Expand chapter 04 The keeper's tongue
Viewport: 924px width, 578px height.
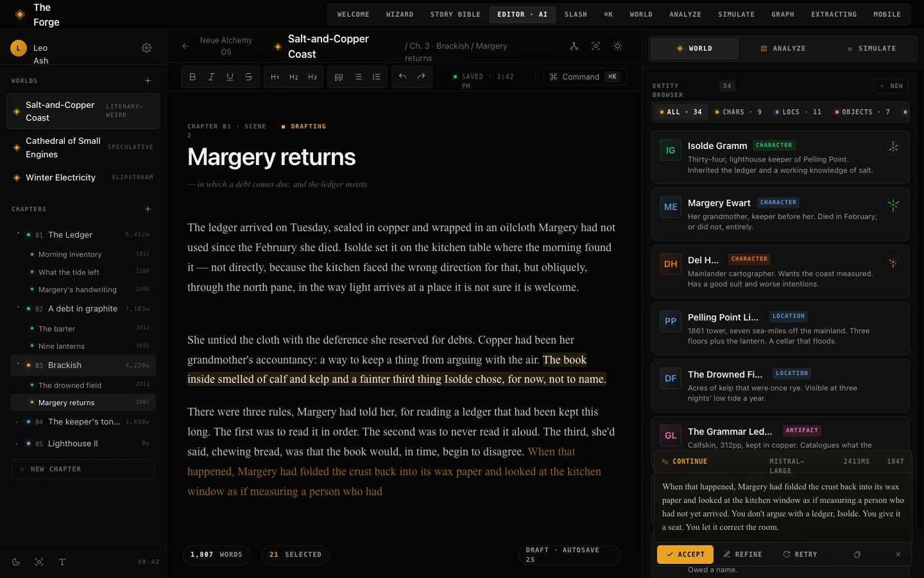point(17,422)
